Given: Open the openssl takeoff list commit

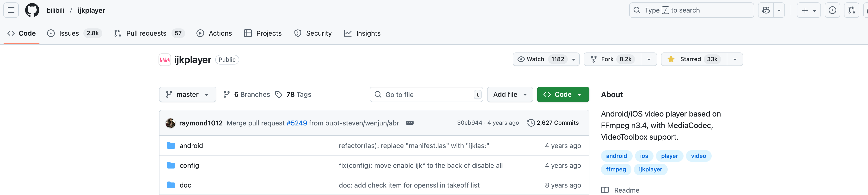Looking at the screenshot, I should pyautogui.click(x=409, y=185).
